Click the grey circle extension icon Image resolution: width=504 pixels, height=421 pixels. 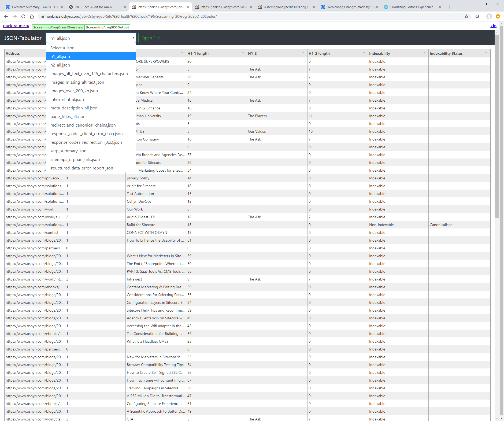(477, 16)
